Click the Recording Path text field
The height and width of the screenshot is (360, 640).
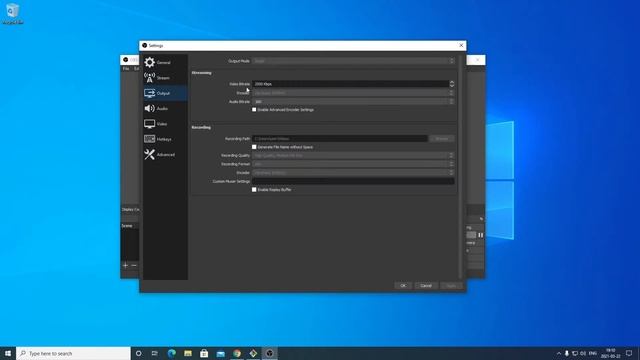point(340,139)
